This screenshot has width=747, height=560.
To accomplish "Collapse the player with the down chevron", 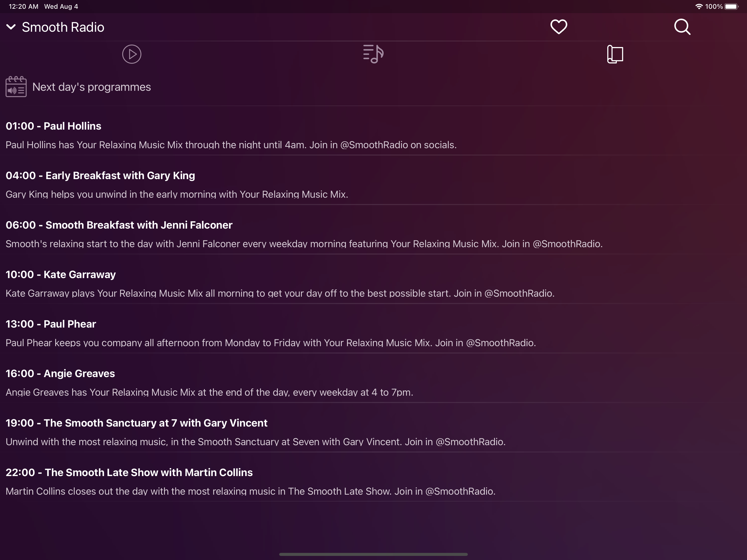I will point(11,27).
